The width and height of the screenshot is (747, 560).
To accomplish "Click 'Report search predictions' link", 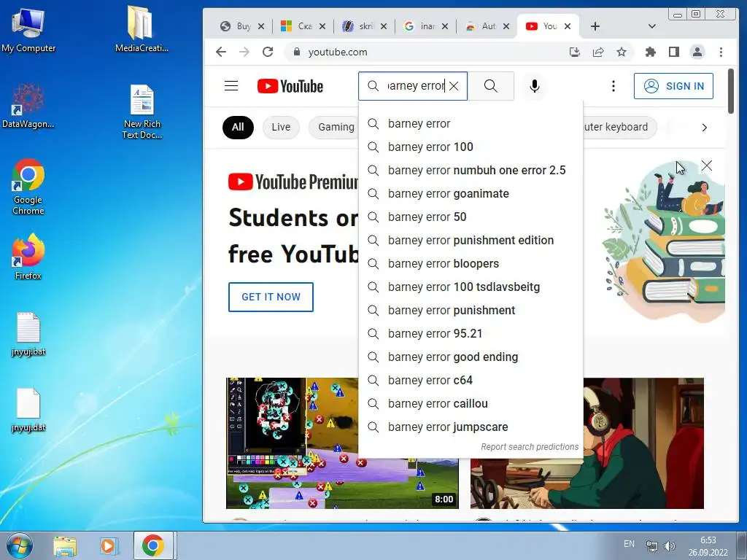I will click(530, 447).
